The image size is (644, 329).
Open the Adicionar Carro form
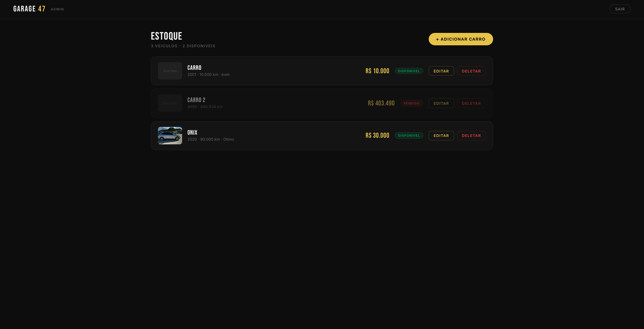(461, 39)
